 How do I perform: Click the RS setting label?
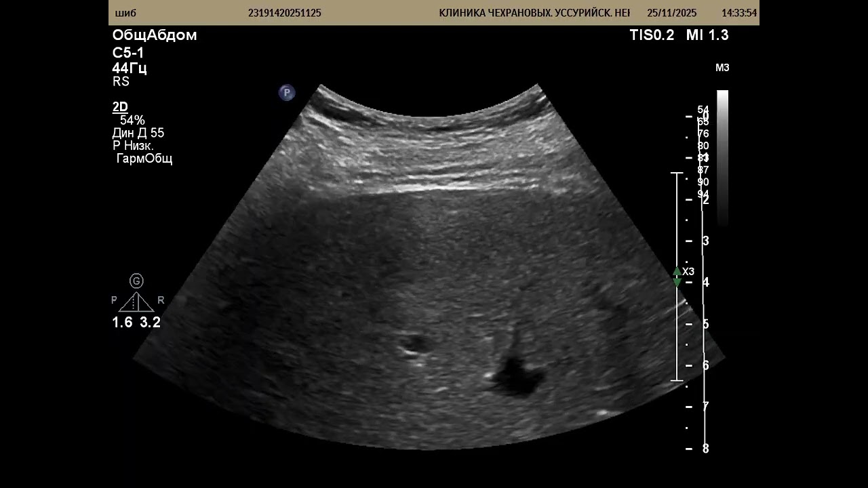(121, 81)
